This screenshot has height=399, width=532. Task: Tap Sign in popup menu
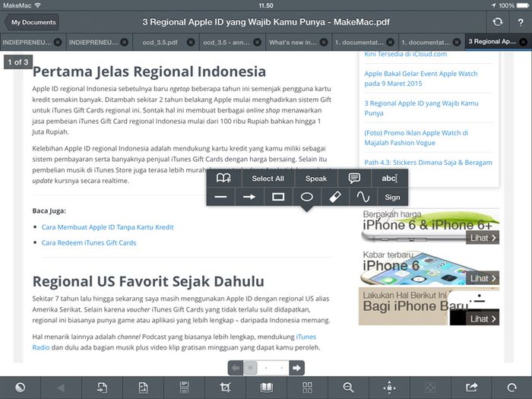click(393, 197)
